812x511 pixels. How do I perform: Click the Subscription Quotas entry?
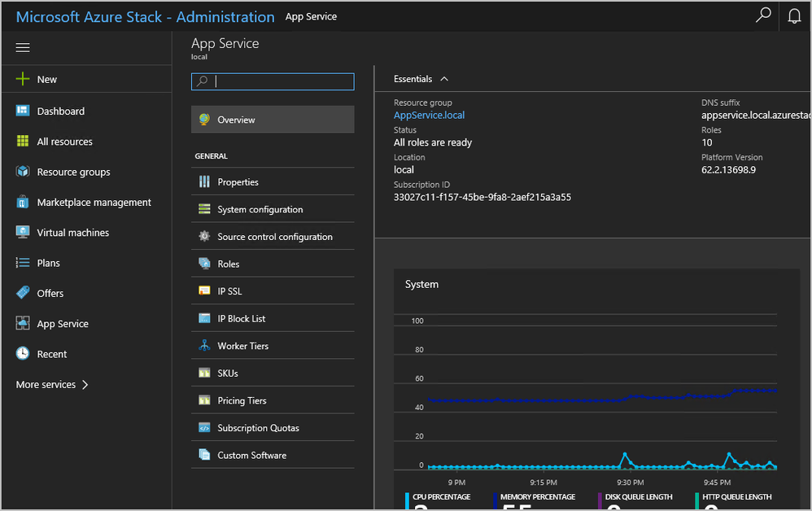pyautogui.click(x=258, y=428)
